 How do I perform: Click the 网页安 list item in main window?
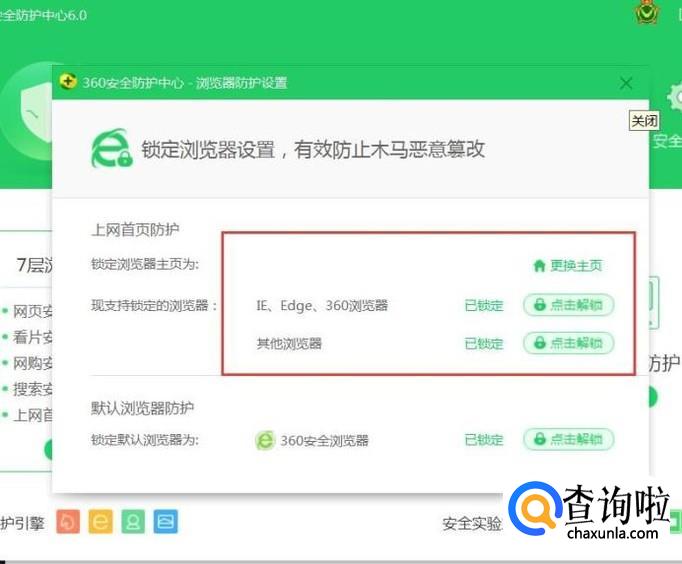(33, 311)
